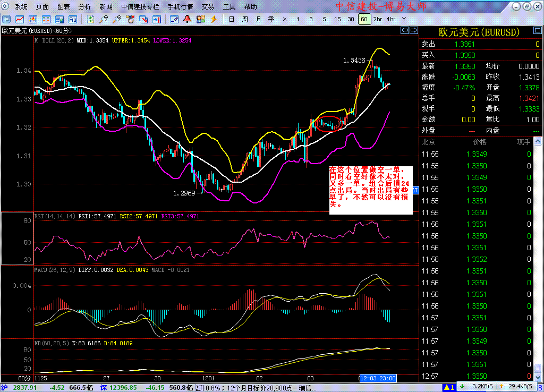Click the orange upload arrow in status bar

501,387
